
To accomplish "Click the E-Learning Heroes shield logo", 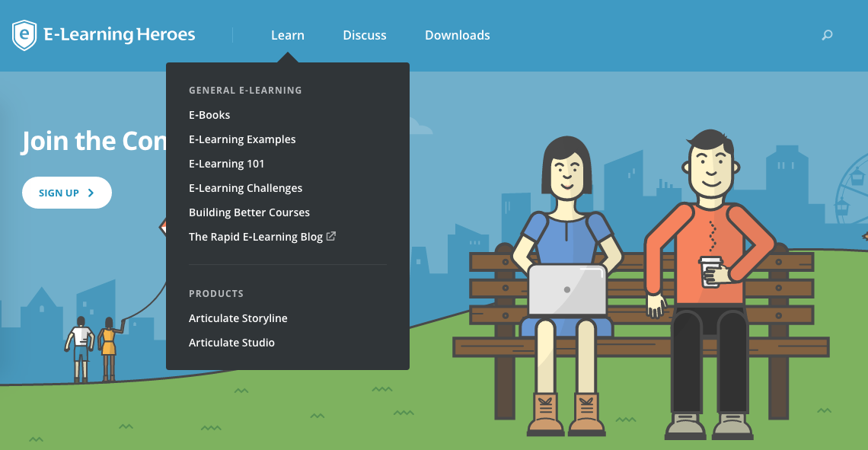I will pos(25,35).
